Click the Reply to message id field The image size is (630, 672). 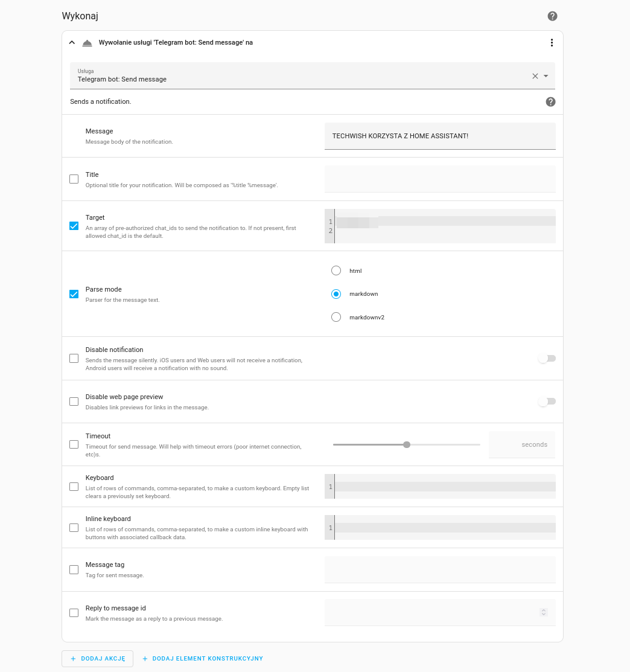(440, 613)
